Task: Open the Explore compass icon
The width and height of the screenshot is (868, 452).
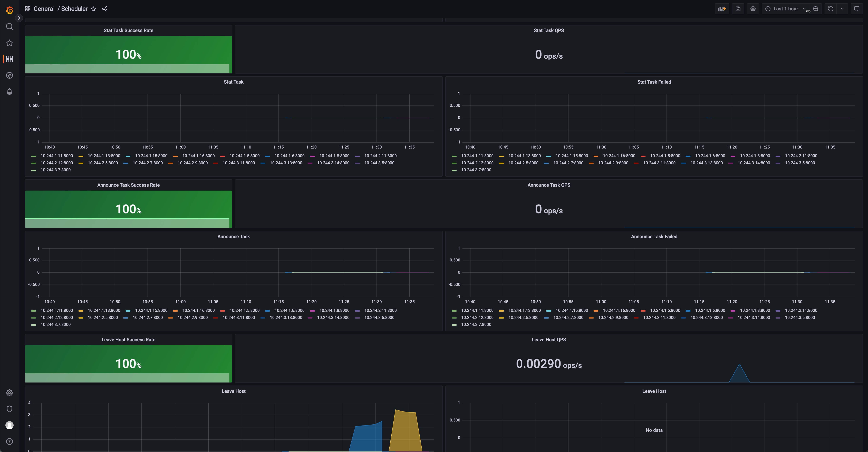Action: click(x=9, y=75)
